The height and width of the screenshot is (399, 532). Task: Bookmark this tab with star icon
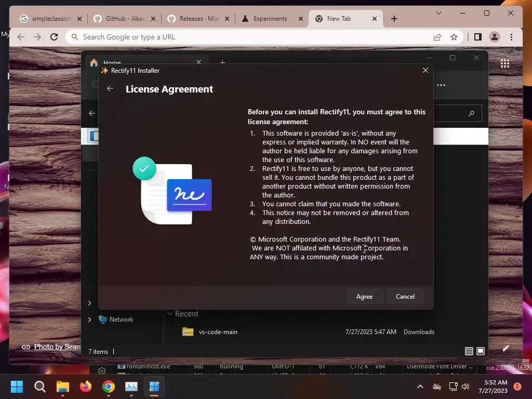point(454,37)
